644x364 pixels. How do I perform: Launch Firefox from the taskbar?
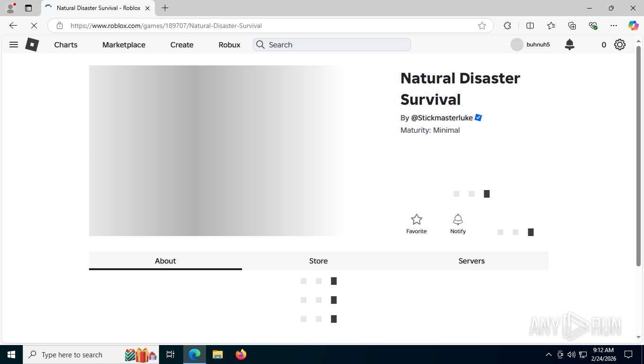pyautogui.click(x=241, y=355)
